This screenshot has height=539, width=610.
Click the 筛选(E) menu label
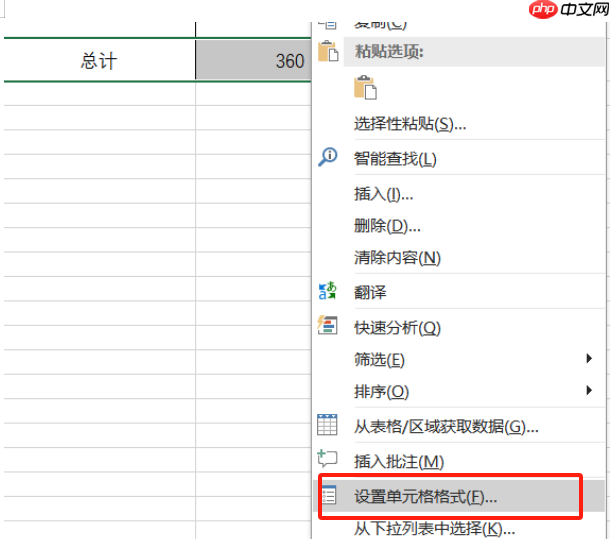coord(379,360)
